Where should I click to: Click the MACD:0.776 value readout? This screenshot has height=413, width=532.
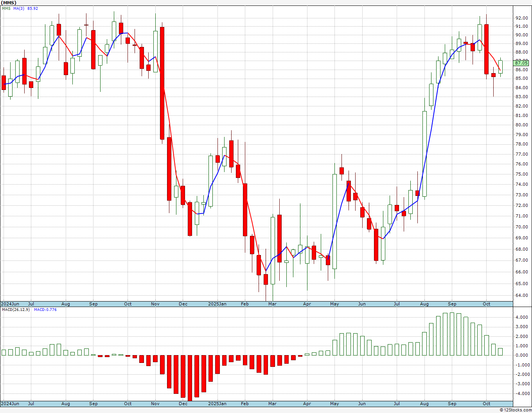pos(45,309)
